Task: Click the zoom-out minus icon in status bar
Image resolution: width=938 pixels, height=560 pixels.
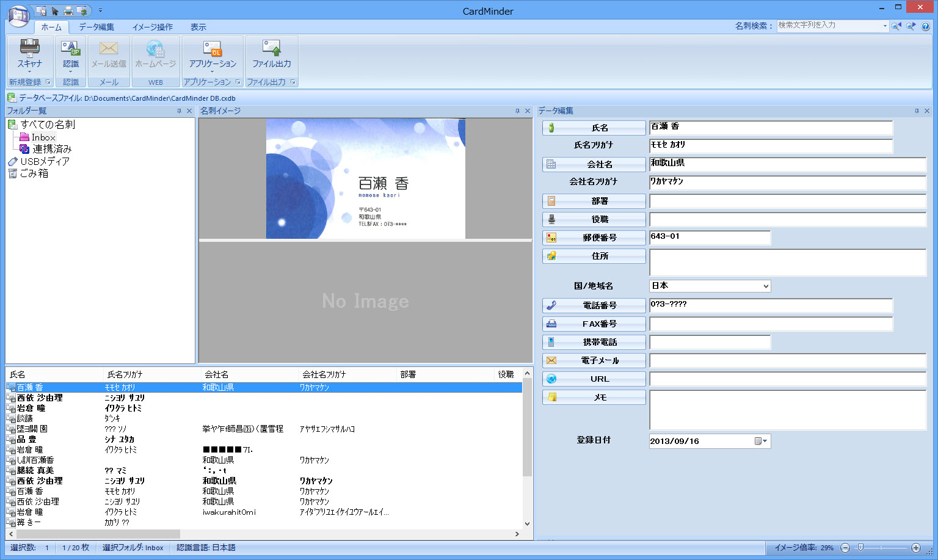Action: [845, 548]
